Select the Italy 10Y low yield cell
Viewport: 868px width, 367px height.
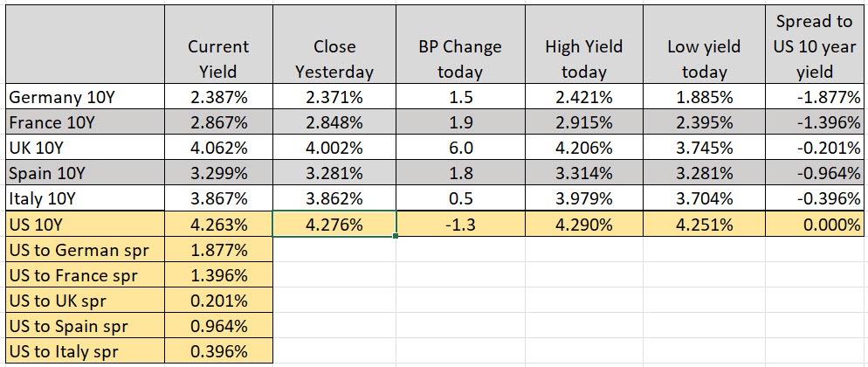click(x=703, y=198)
